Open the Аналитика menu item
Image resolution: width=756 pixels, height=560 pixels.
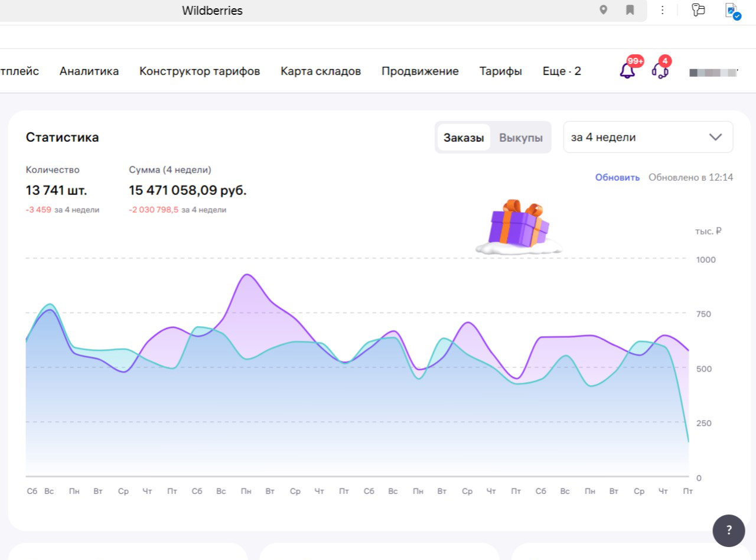[89, 71]
